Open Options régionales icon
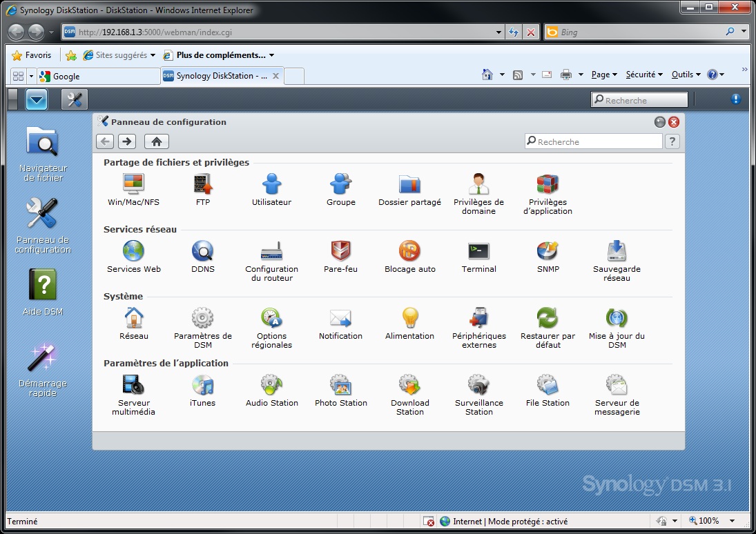The image size is (756, 534). pos(271,317)
